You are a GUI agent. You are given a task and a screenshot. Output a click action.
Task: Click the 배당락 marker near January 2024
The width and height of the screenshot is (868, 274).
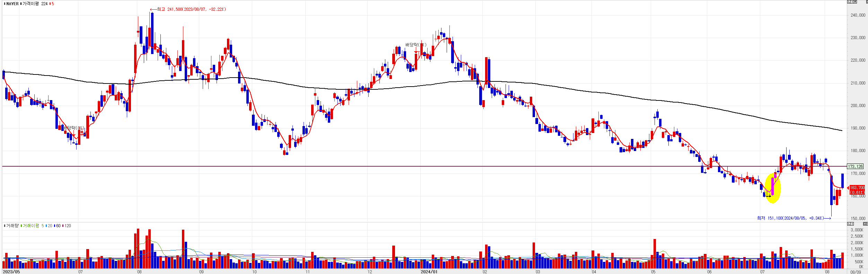point(416,45)
